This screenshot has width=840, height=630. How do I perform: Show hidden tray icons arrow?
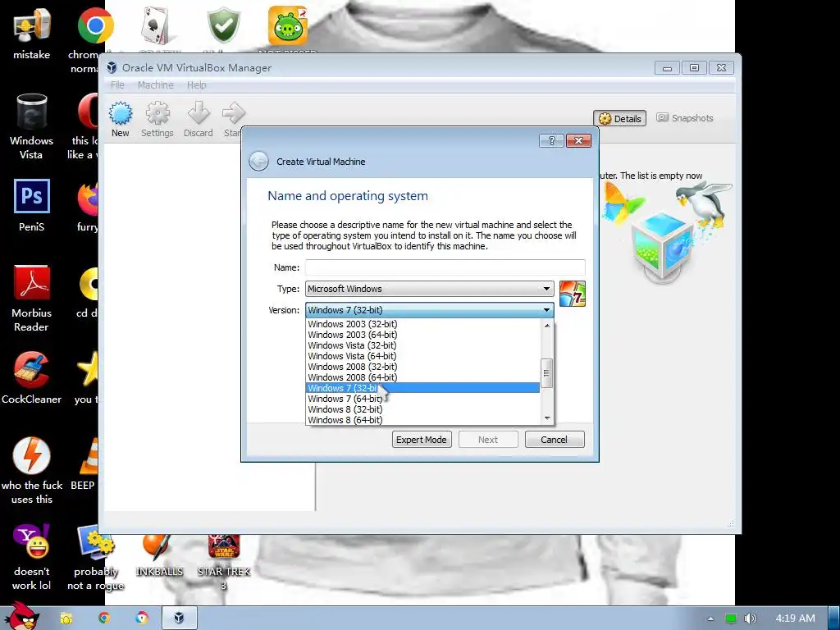[x=711, y=619]
